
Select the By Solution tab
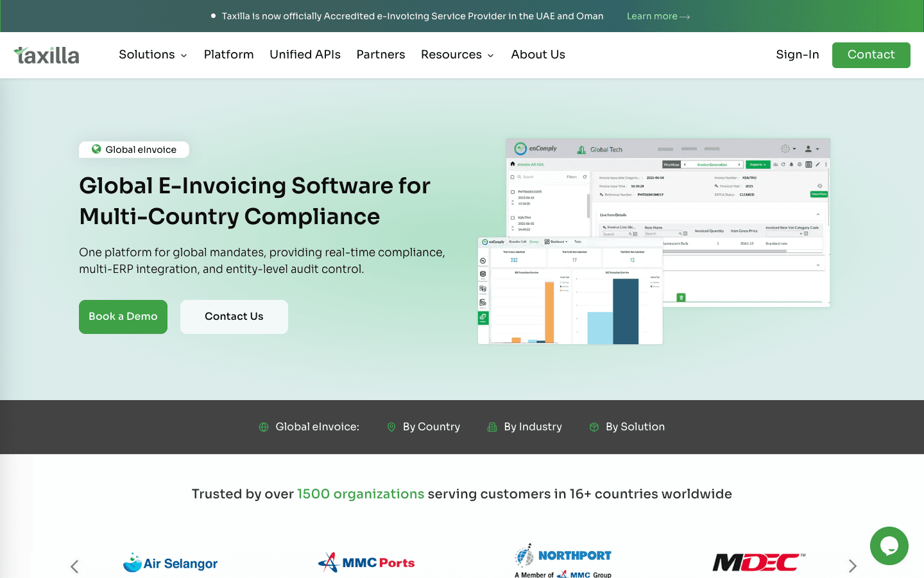click(x=627, y=427)
